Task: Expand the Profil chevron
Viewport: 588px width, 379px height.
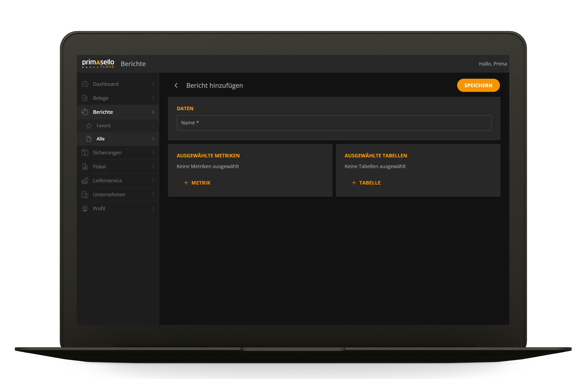Action: tap(153, 208)
